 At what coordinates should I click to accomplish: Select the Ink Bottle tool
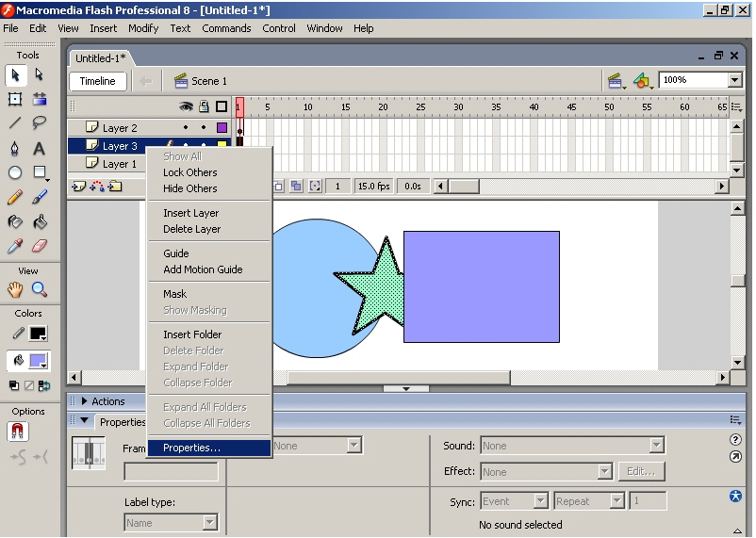pyautogui.click(x=15, y=221)
